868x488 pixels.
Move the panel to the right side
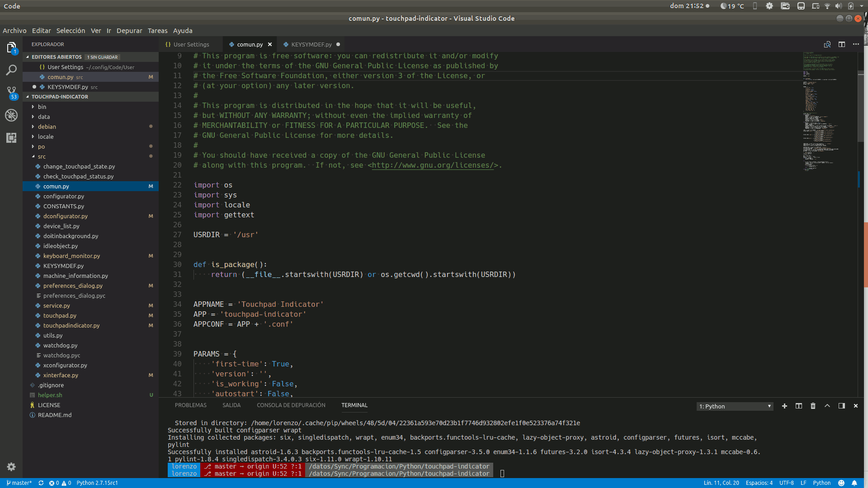click(x=842, y=406)
